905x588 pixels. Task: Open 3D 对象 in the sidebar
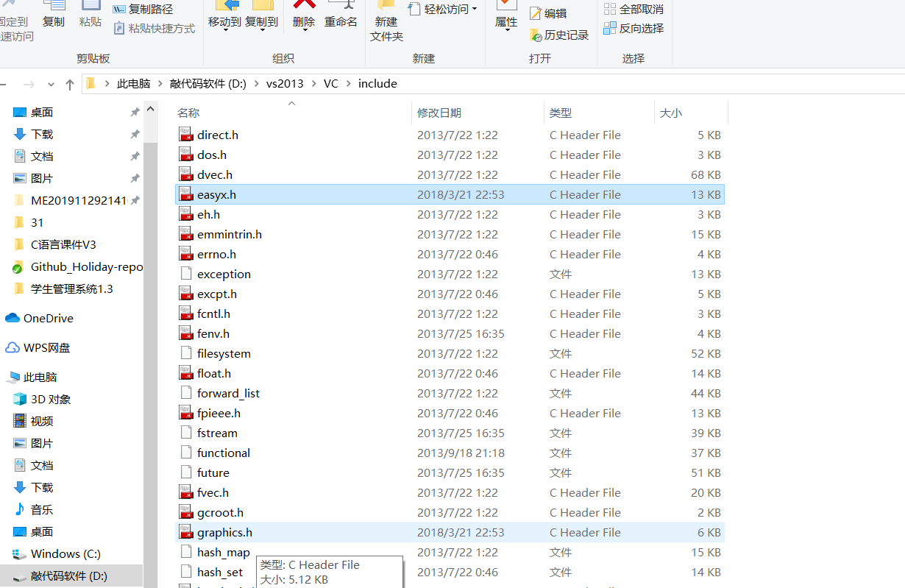coord(42,399)
